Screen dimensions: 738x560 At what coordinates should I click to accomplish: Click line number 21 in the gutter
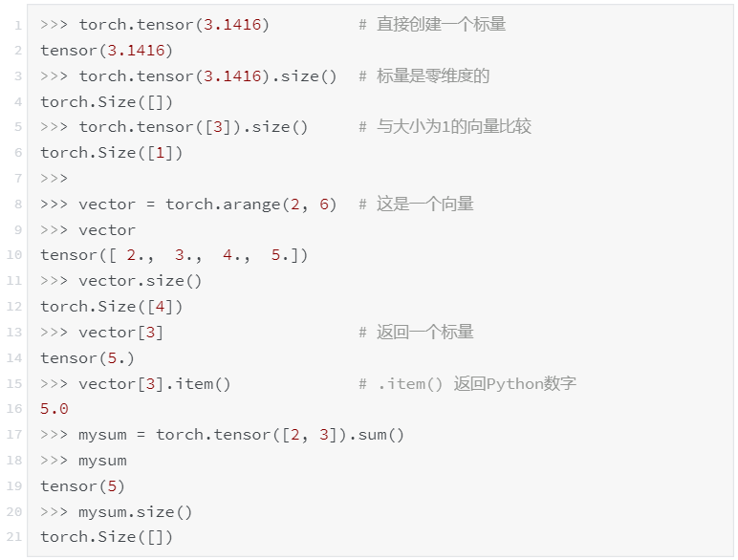14,537
